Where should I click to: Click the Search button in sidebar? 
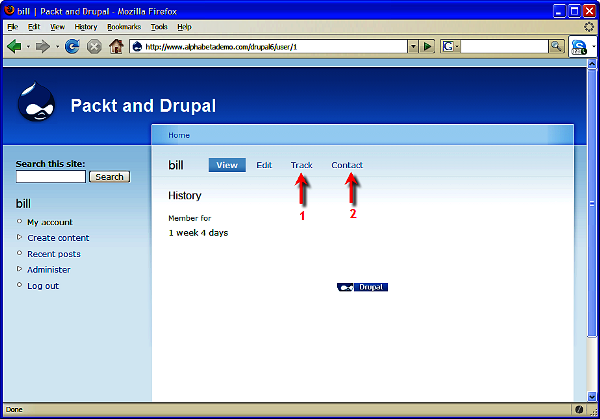109,177
